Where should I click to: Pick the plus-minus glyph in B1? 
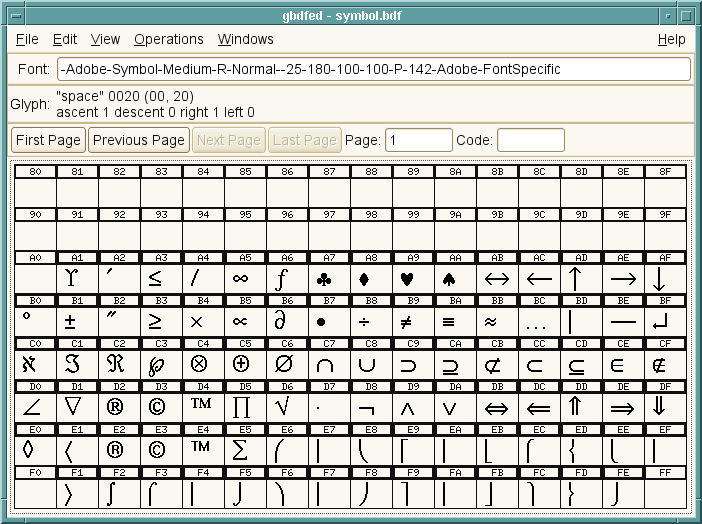click(71, 321)
